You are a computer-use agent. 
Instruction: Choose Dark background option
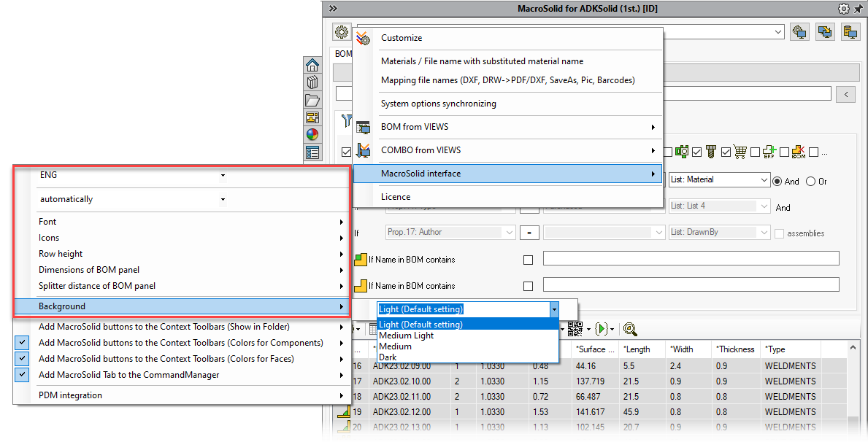(x=468, y=357)
